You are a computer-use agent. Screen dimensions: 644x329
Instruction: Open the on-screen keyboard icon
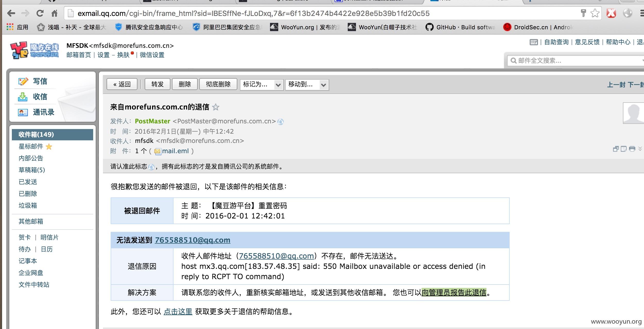coord(534,42)
